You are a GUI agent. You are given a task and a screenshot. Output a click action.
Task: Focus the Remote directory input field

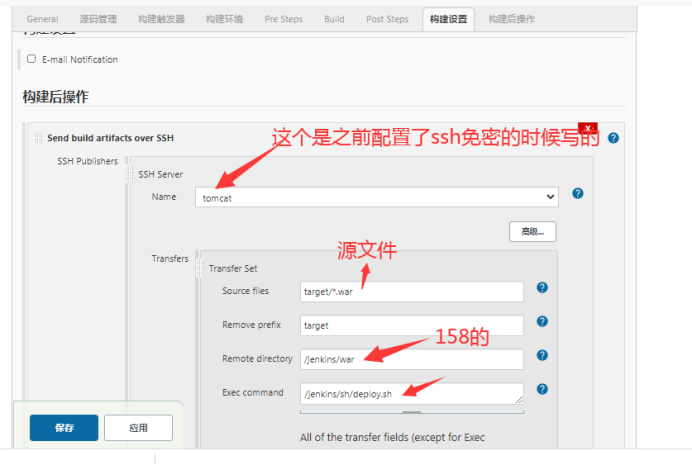click(412, 359)
